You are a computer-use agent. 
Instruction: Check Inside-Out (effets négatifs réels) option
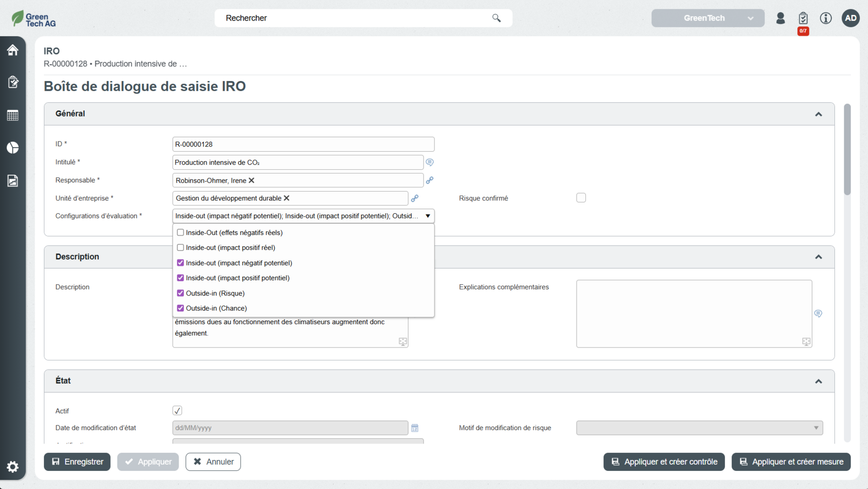click(x=180, y=233)
